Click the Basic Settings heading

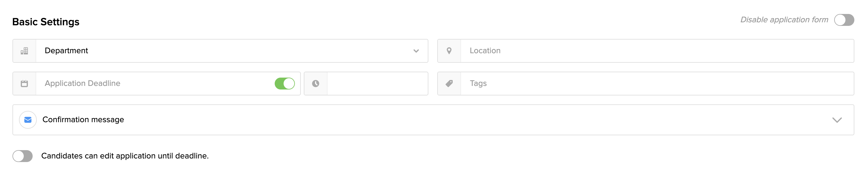[46, 22]
